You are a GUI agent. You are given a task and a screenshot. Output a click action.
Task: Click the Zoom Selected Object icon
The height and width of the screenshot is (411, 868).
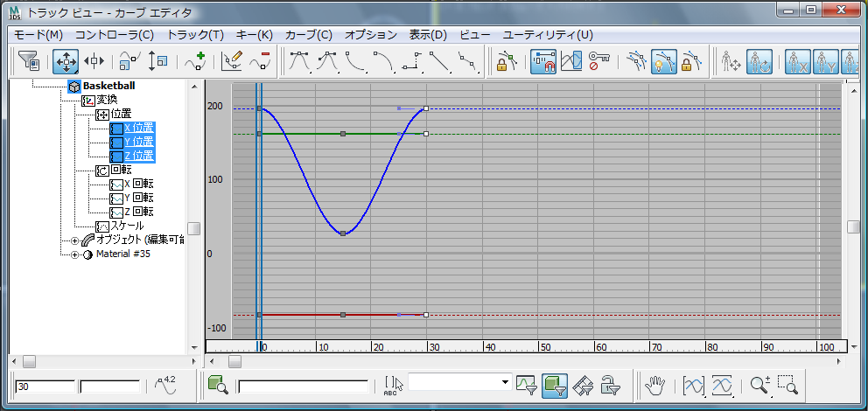coord(218,385)
